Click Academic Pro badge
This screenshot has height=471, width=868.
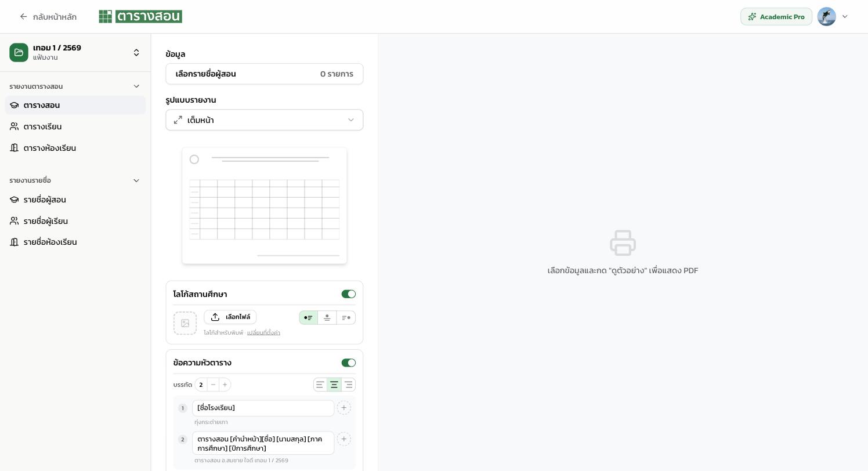click(776, 17)
